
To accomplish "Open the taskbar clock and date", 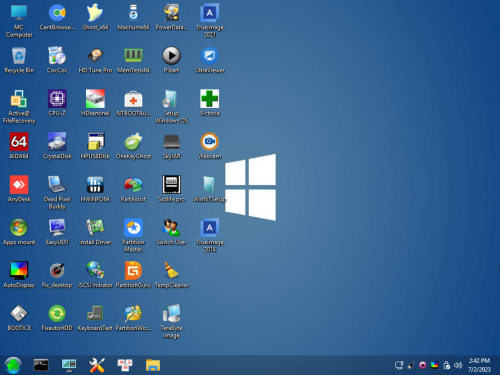I will (479, 365).
